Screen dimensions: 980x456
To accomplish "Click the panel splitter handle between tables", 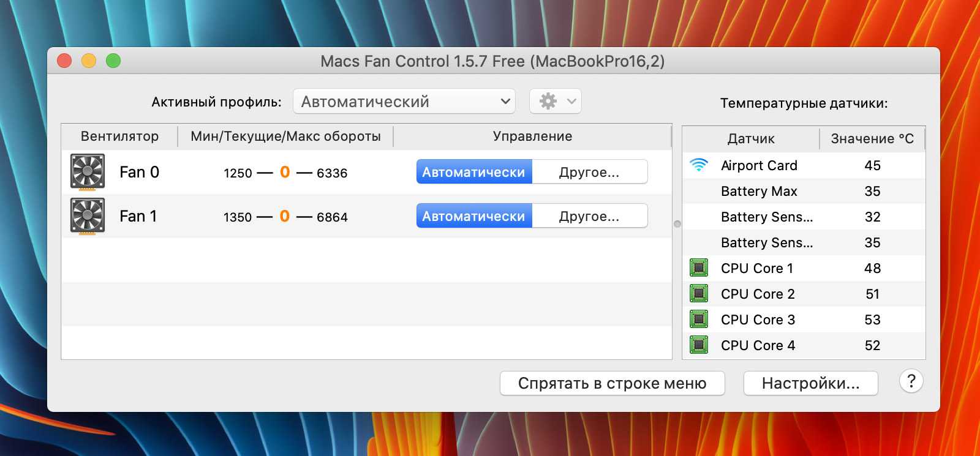I will (x=677, y=224).
